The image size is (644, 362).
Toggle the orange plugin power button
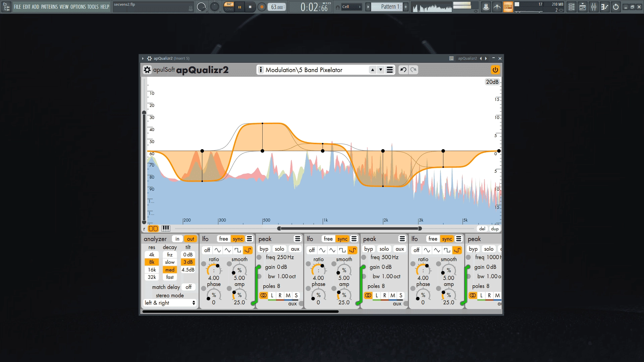[x=495, y=70]
